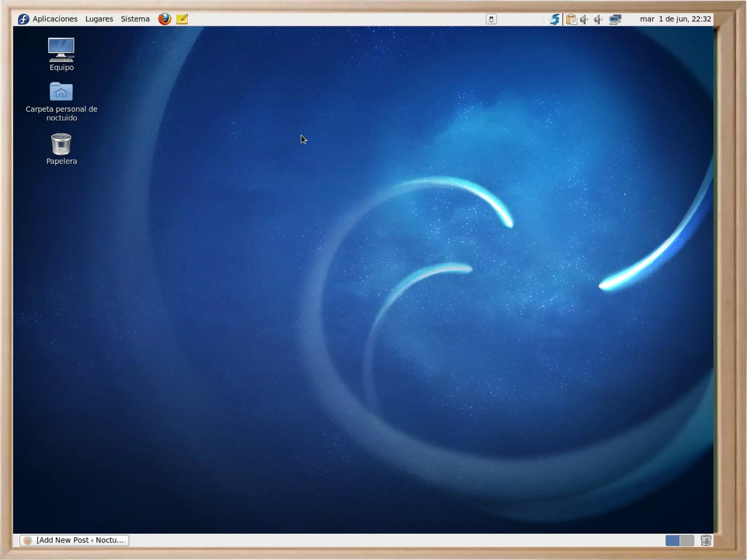Open the calendar from date and clock
Screen dimensions: 747x560
(675, 19)
